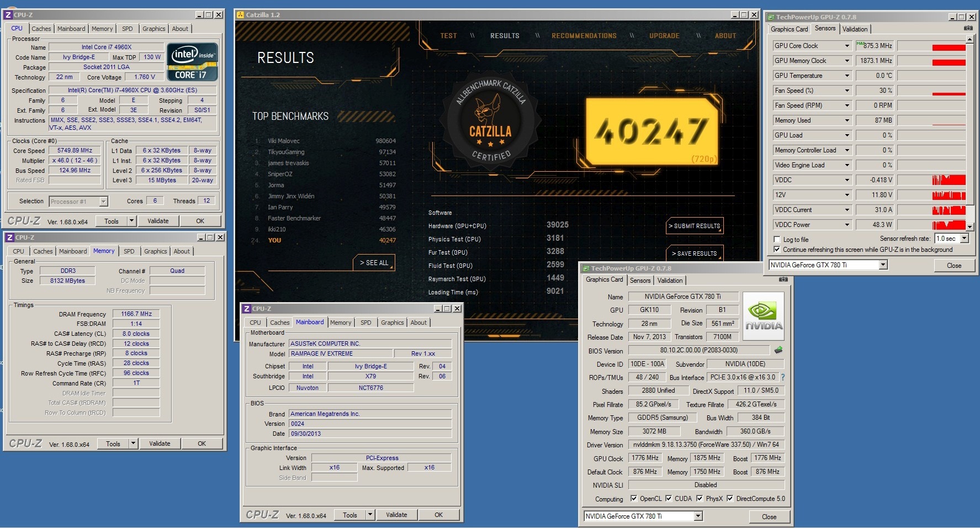Click RAMPAGE IV EXTREME model field

pos(341,353)
